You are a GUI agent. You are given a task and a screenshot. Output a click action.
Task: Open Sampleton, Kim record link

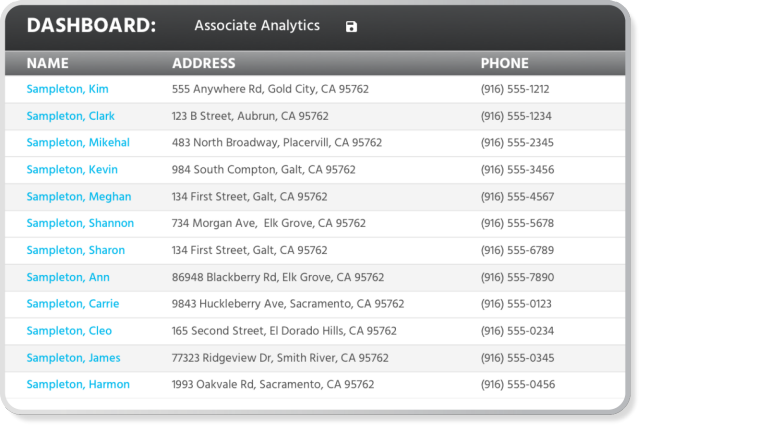[67, 89]
